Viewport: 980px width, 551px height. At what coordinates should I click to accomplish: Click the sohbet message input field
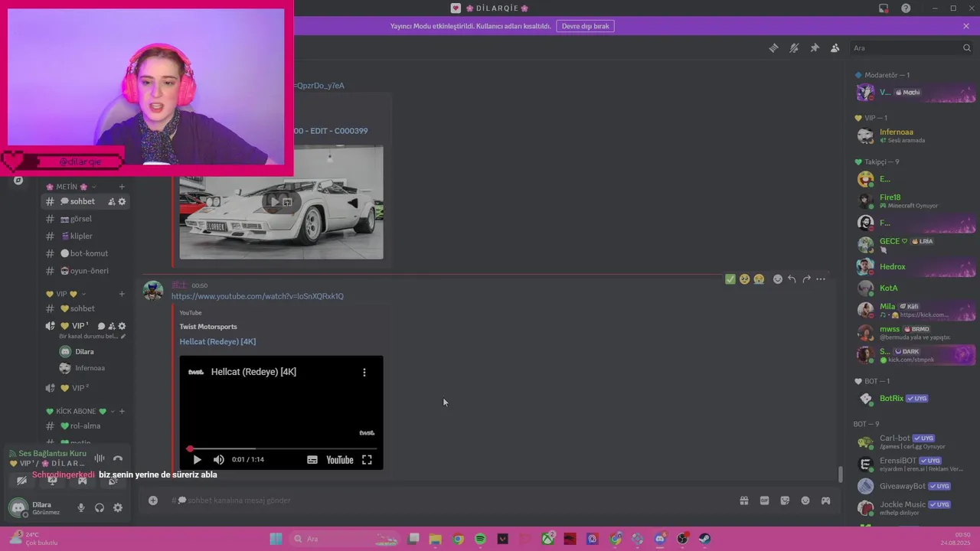[452, 500]
